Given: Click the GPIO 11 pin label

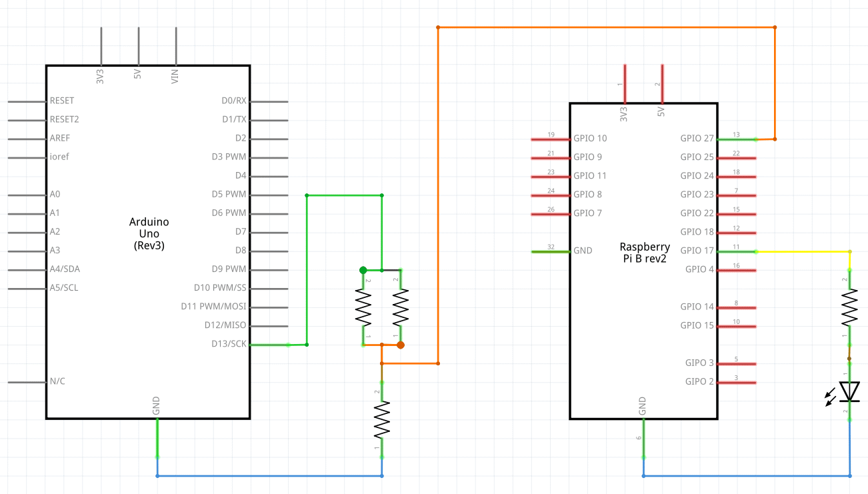Looking at the screenshot, I should coord(590,176).
